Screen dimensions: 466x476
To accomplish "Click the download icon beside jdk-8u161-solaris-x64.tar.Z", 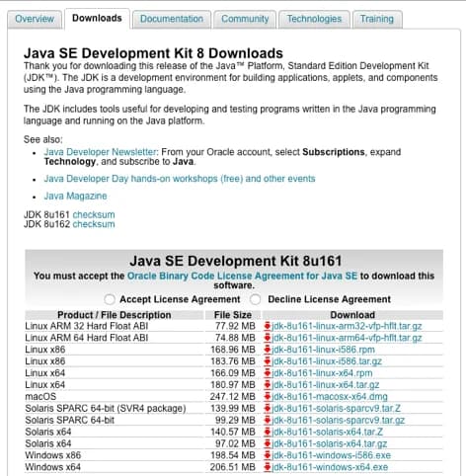I will pyautogui.click(x=268, y=432).
